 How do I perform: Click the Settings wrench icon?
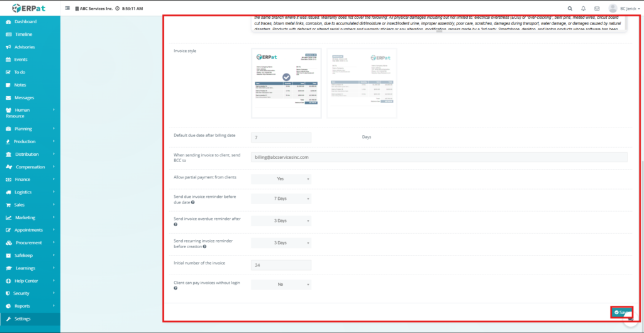[8, 319]
